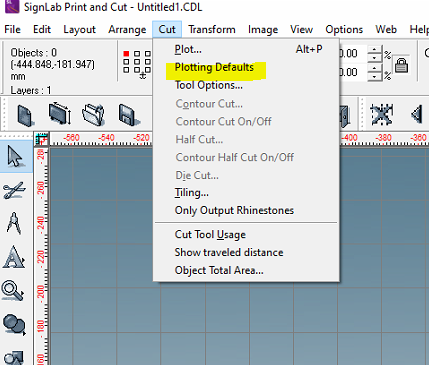Close the open Cut menu
The width and height of the screenshot is (429, 365).
tap(167, 29)
